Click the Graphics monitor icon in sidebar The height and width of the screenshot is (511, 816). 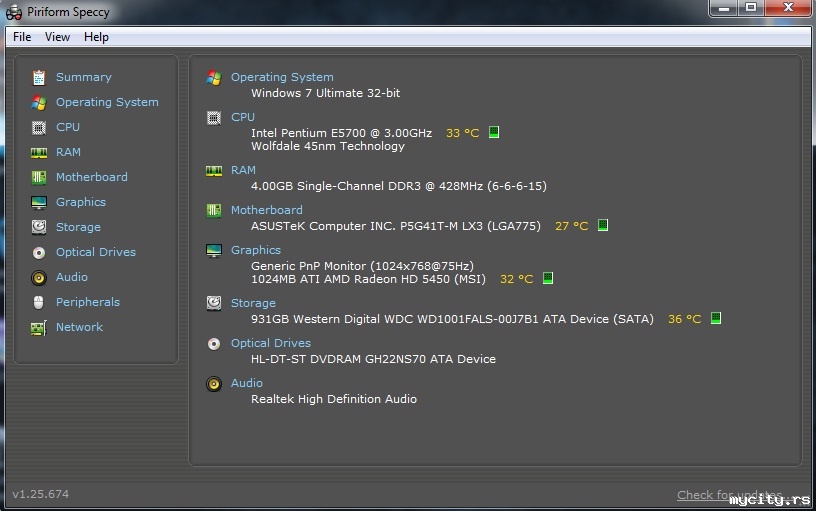pyautogui.click(x=39, y=202)
